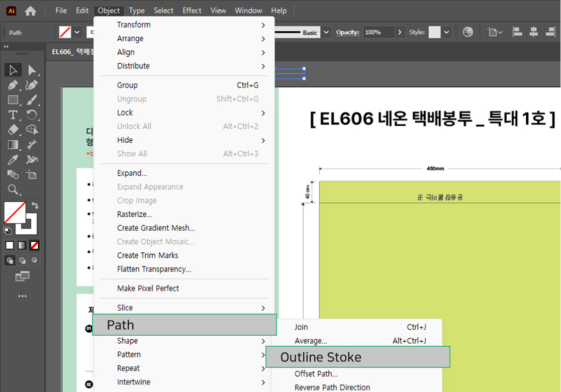Click the Fill swatch in toolbar
561x392 pixels.
(x=15, y=213)
